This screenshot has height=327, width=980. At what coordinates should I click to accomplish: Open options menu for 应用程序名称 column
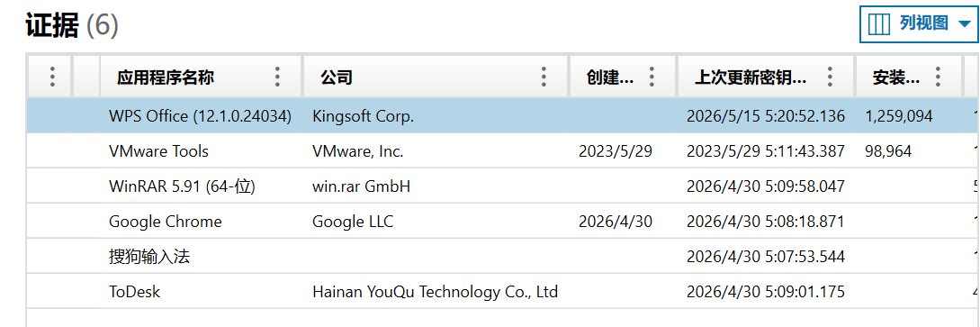pyautogui.click(x=277, y=77)
